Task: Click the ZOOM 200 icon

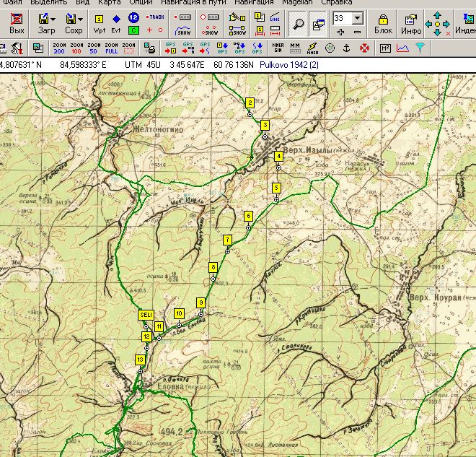Action: (60, 48)
